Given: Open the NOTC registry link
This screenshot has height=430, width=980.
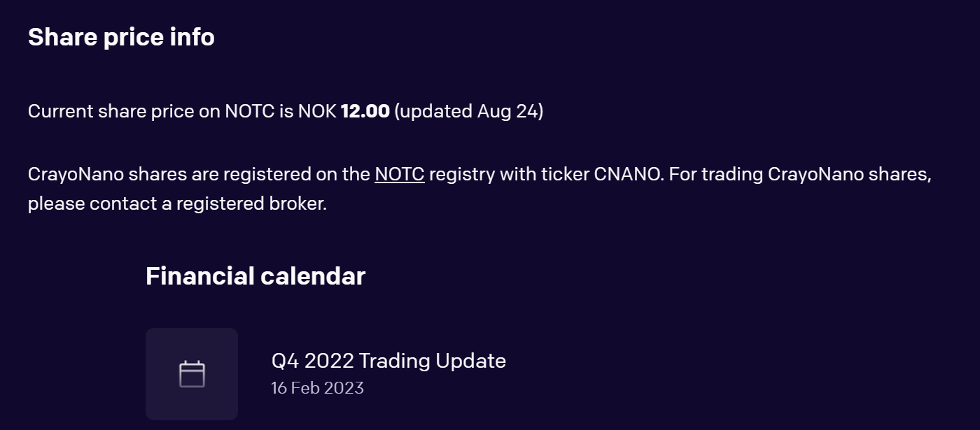Looking at the screenshot, I should (x=400, y=174).
